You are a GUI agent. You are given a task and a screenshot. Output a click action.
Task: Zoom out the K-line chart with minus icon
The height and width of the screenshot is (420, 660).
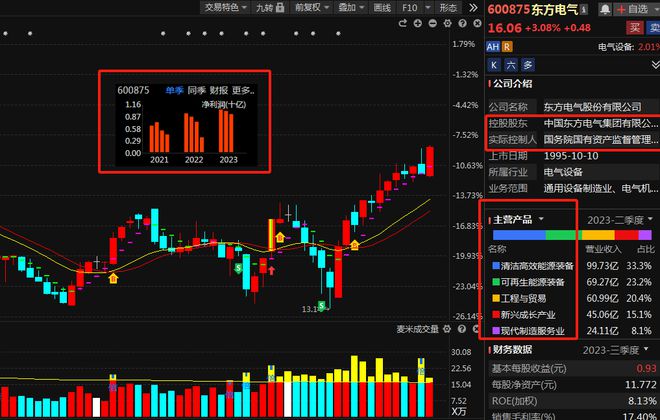(x=432, y=24)
